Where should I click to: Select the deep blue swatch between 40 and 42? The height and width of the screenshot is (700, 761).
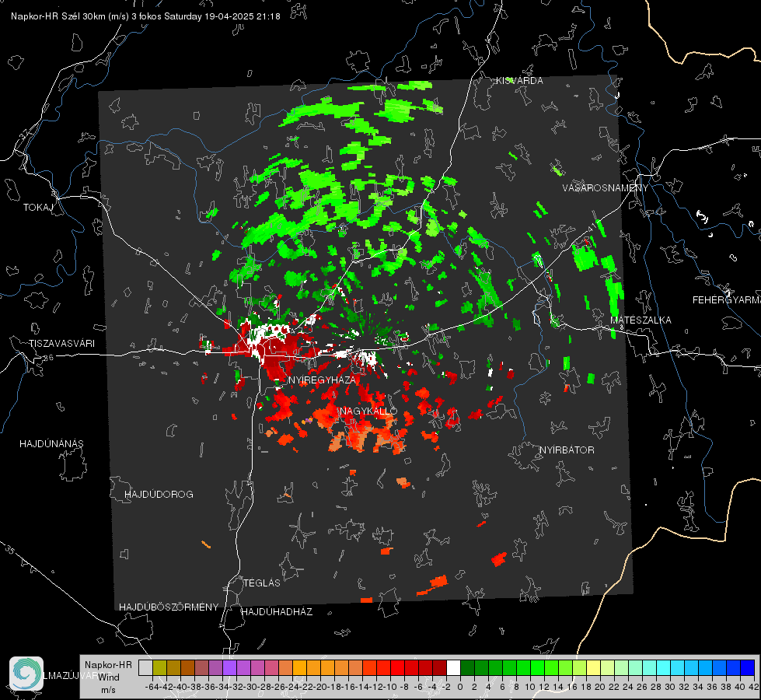747,667
